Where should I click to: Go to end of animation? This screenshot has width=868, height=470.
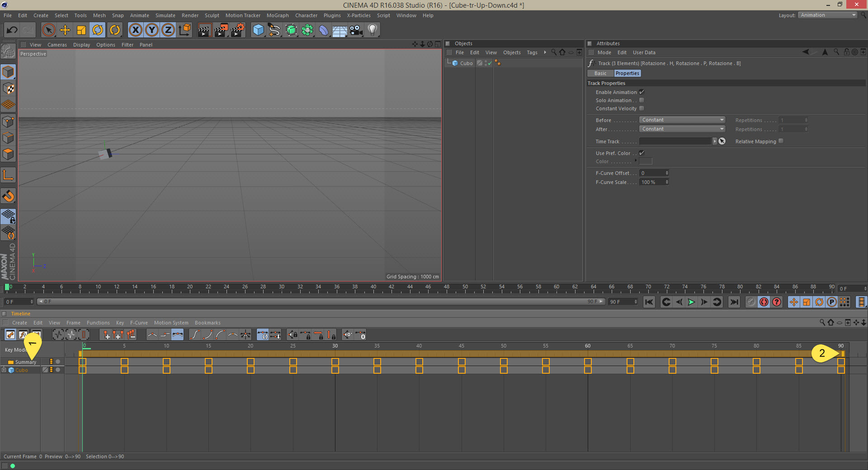tap(734, 302)
